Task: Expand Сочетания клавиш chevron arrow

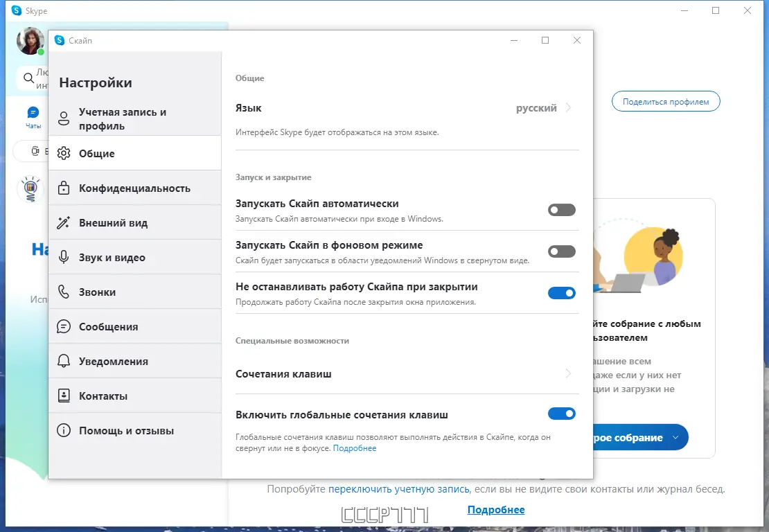Action: (568, 373)
